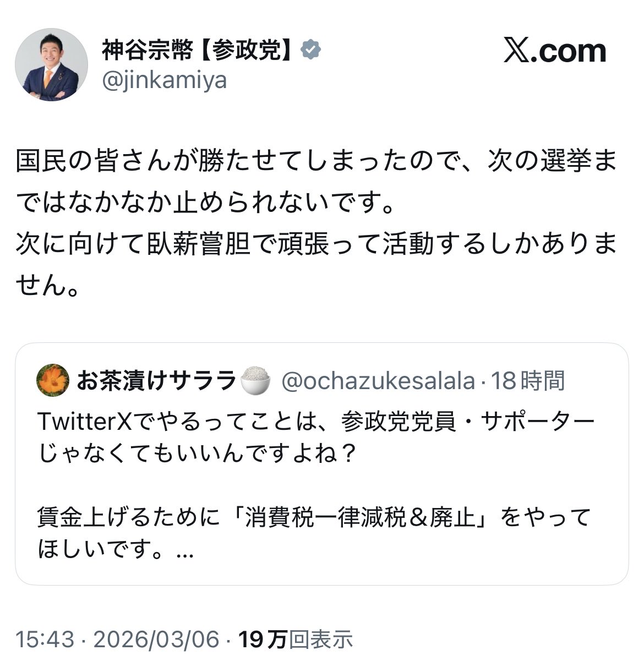Viewport: 644px width, 672px height.
Task: Click the 18時間 timestamp in the quoted tweet
Action: (528, 380)
